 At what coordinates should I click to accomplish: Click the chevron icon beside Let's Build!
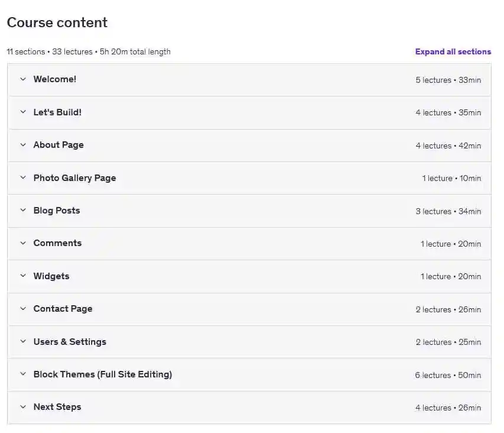pyautogui.click(x=23, y=112)
